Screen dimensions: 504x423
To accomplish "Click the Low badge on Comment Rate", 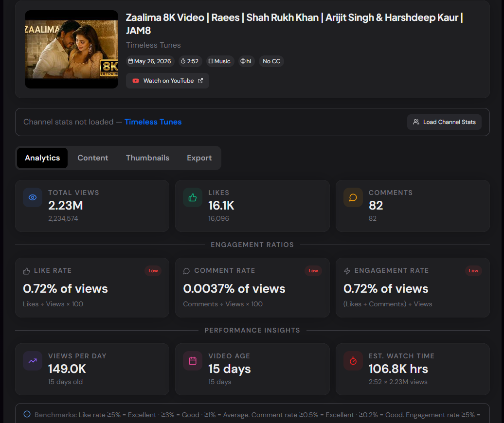I will pos(313,271).
